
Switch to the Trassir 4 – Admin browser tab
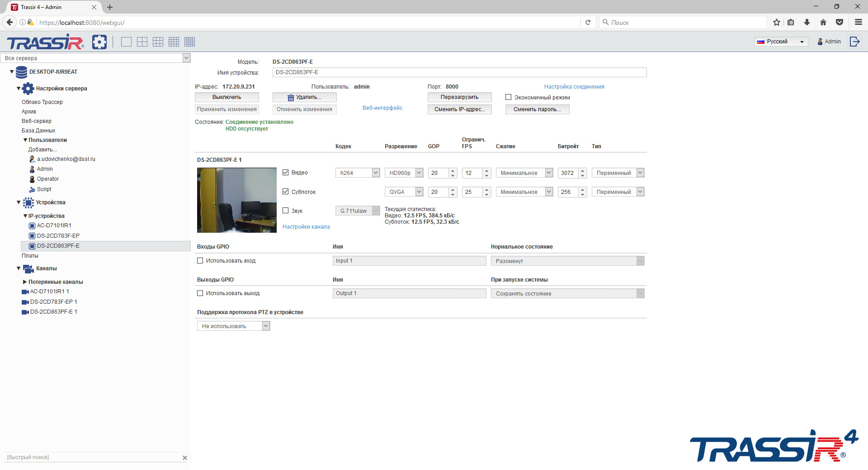(x=50, y=7)
